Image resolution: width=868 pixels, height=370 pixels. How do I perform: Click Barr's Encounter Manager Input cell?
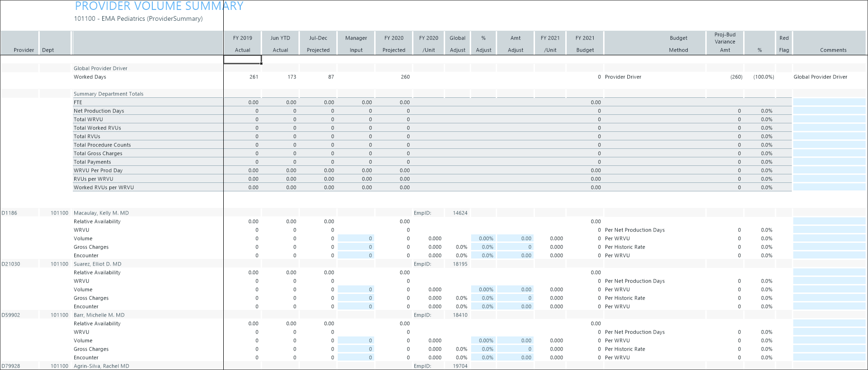pyautogui.click(x=356, y=358)
